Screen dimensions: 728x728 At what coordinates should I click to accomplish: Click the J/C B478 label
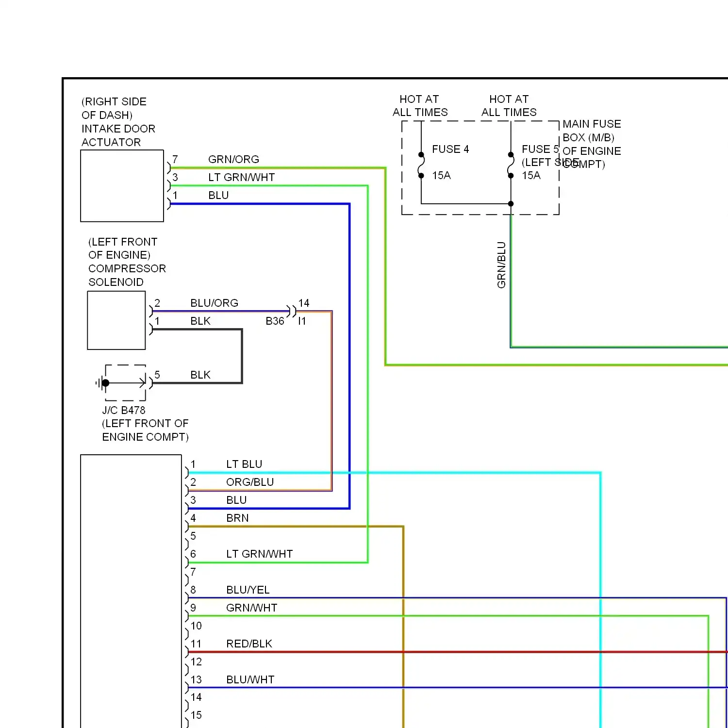tap(123, 410)
